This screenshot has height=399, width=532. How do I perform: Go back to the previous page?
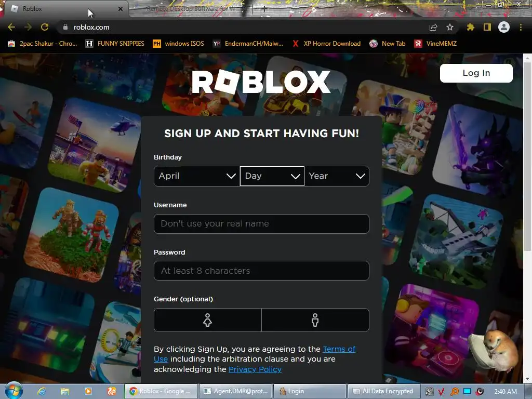click(11, 27)
